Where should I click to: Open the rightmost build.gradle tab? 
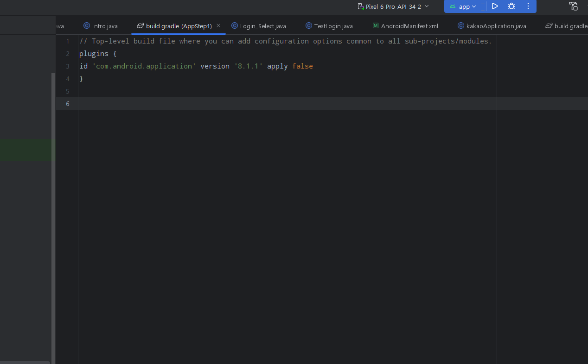(567, 26)
